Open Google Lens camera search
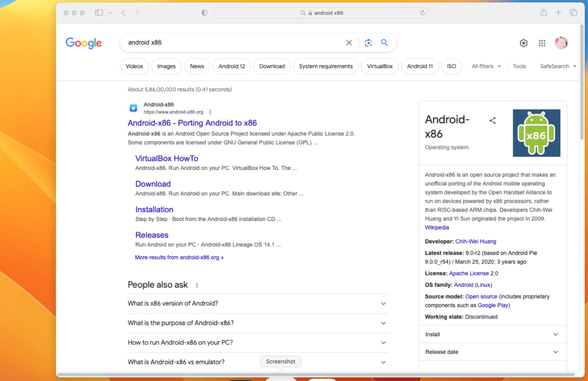Screen dimensions: 588x381 click(x=368, y=42)
